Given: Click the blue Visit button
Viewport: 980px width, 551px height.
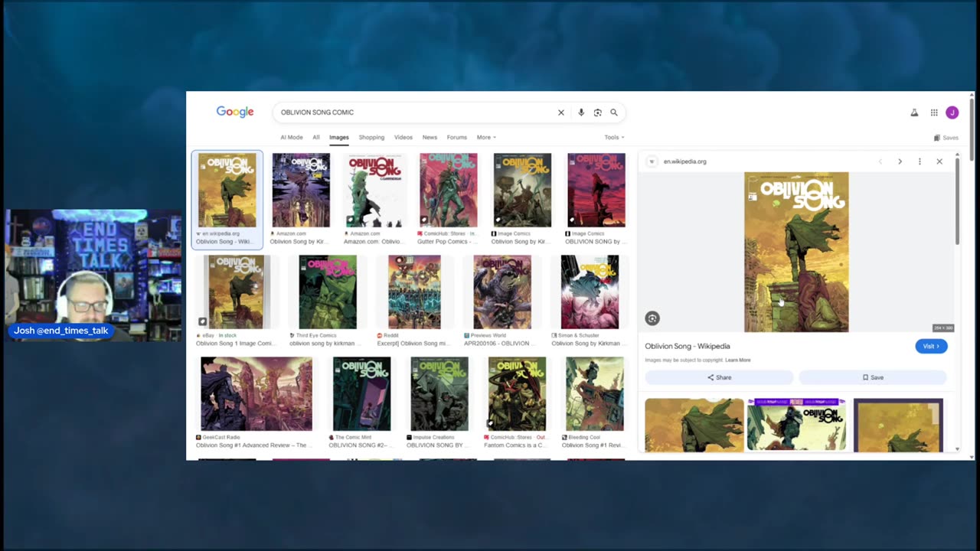Looking at the screenshot, I should tap(931, 346).
